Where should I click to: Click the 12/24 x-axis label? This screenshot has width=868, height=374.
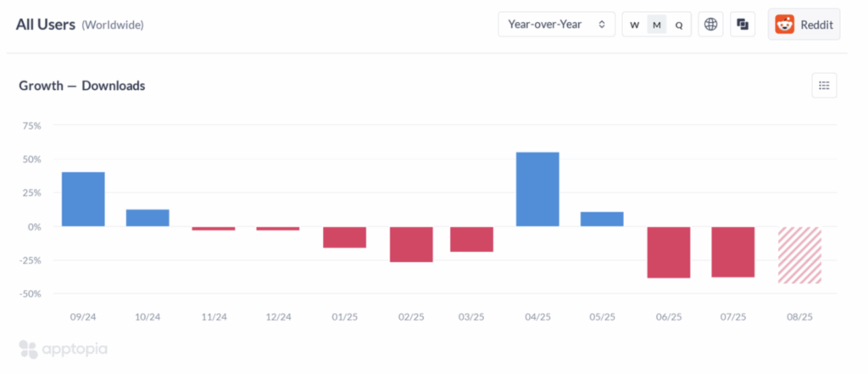coord(279,317)
